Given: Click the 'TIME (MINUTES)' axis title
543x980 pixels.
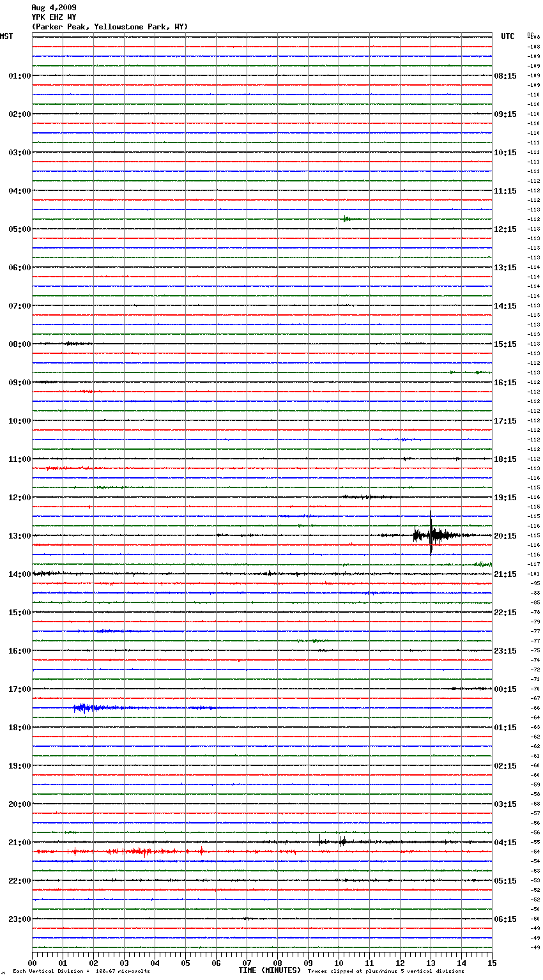Looking at the screenshot, I should click(270, 970).
